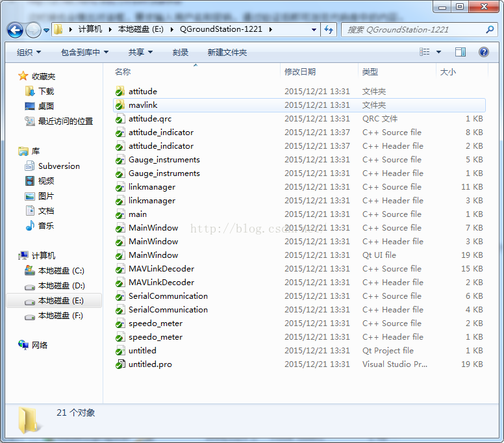Select 库 in navigation pane
Viewport: 504px width, 443px height.
coord(36,151)
